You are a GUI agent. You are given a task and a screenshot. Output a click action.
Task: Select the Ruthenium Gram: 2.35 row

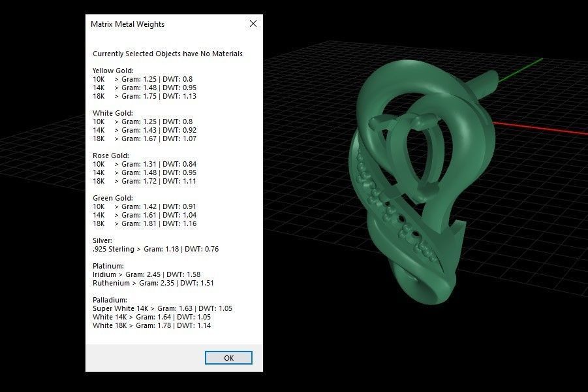pos(153,283)
